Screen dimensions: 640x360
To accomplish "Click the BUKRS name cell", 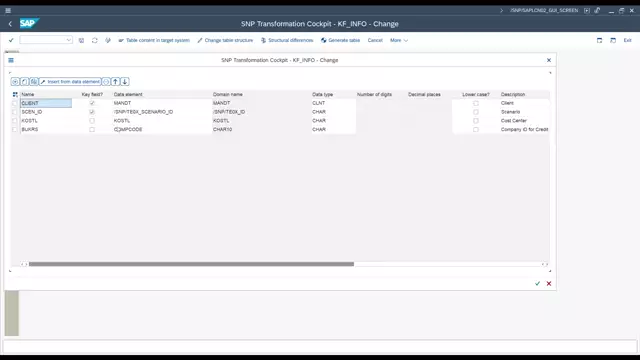I will (x=46, y=129).
